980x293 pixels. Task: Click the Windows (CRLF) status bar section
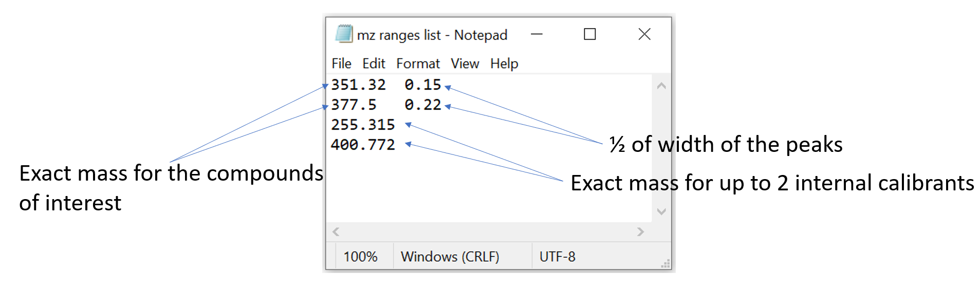450,257
